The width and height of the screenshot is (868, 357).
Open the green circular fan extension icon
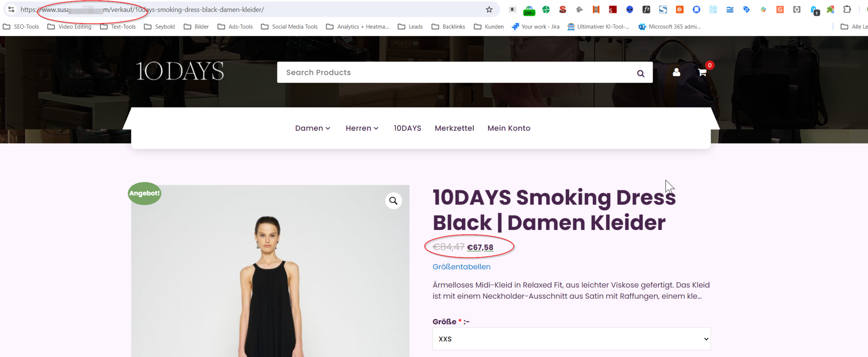546,10
